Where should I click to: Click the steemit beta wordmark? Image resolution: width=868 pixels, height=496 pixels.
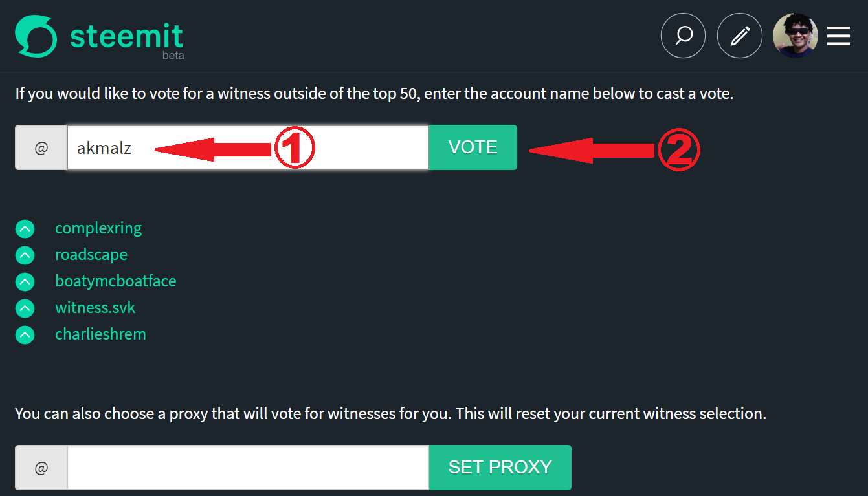(x=127, y=38)
